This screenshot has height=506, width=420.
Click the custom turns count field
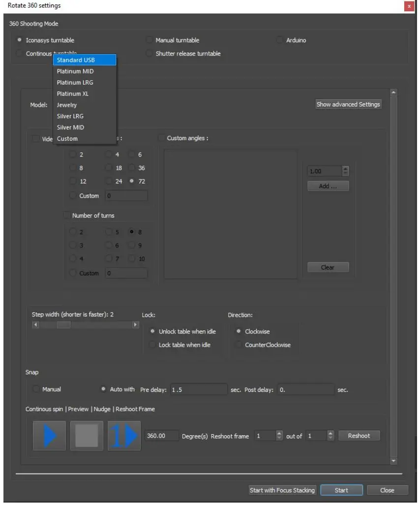coord(126,273)
